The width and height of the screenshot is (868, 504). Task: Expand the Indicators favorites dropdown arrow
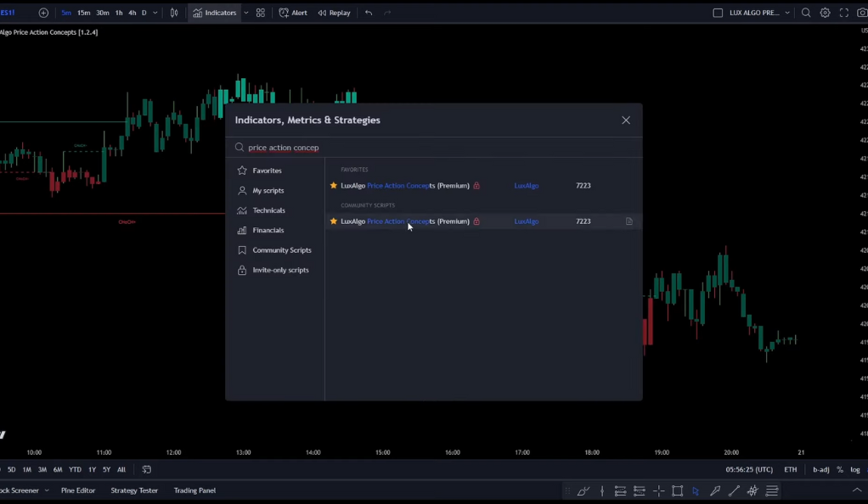tap(245, 13)
